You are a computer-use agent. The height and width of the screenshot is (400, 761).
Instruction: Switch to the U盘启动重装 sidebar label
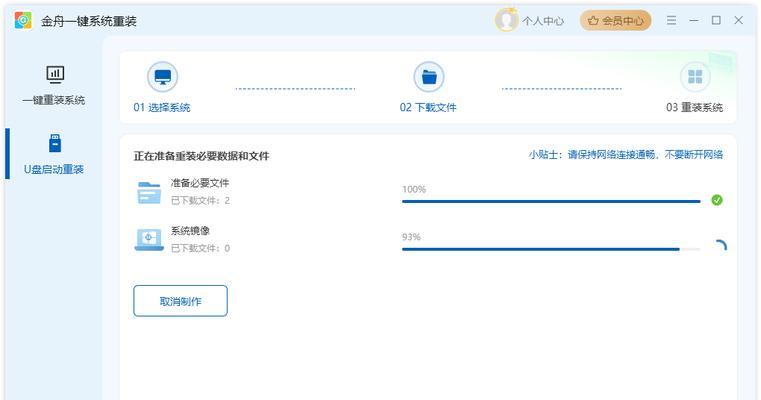click(x=54, y=169)
